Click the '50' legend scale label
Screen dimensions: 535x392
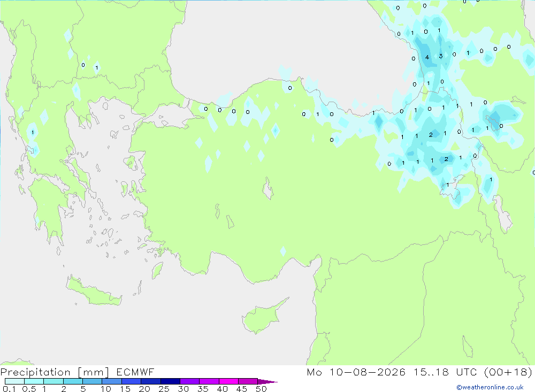click(261, 389)
